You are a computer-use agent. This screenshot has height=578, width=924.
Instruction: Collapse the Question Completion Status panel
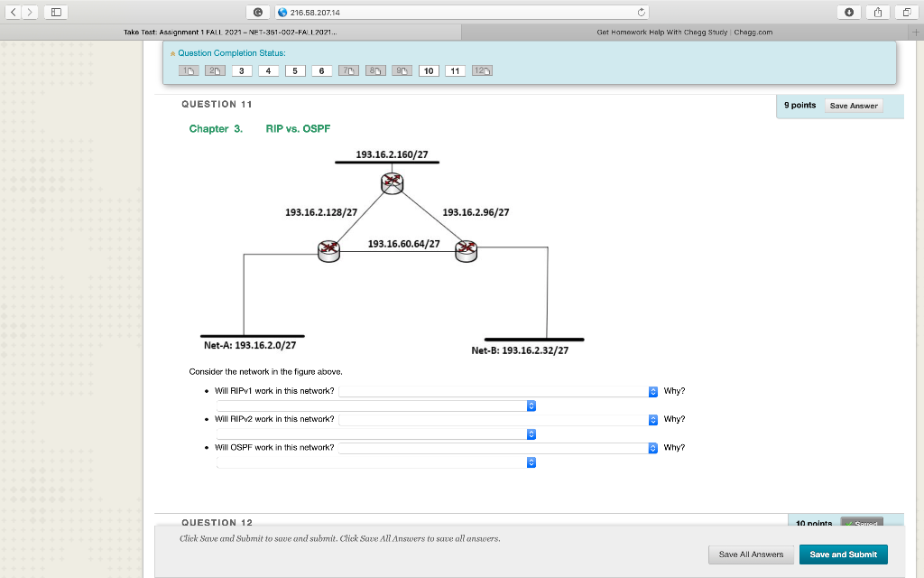click(x=171, y=53)
